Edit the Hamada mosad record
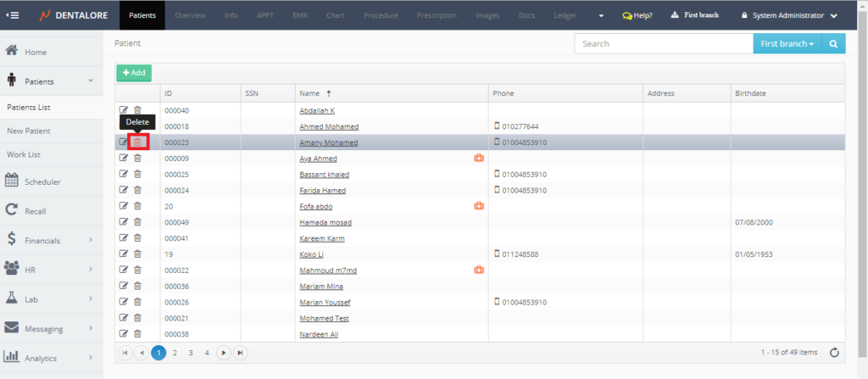The image size is (868, 379). (x=124, y=222)
